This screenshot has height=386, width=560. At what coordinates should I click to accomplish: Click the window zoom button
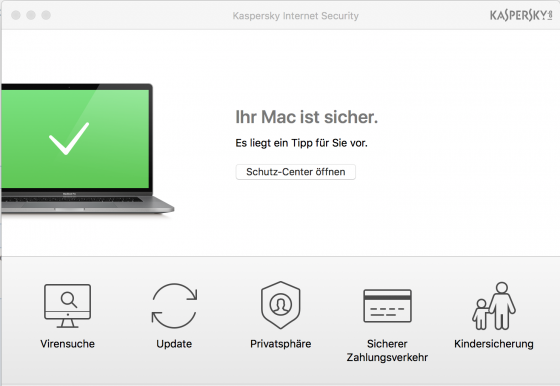pos(46,15)
